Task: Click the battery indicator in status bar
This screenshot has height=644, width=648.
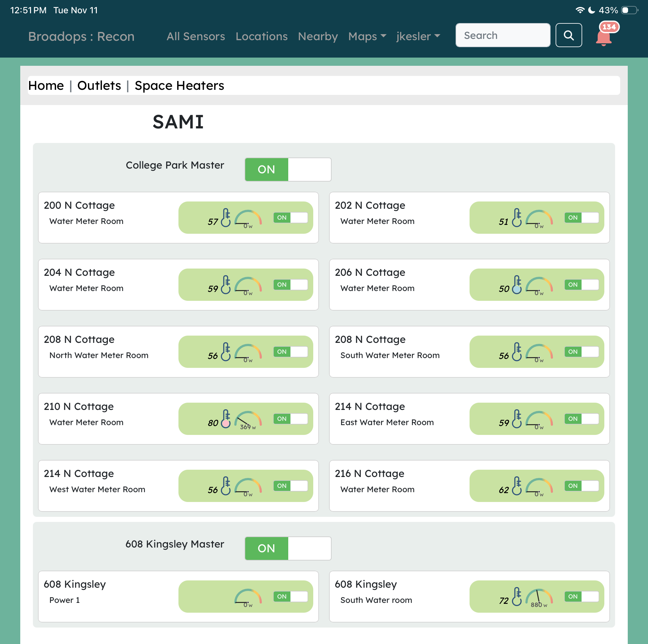Action: 629,10
